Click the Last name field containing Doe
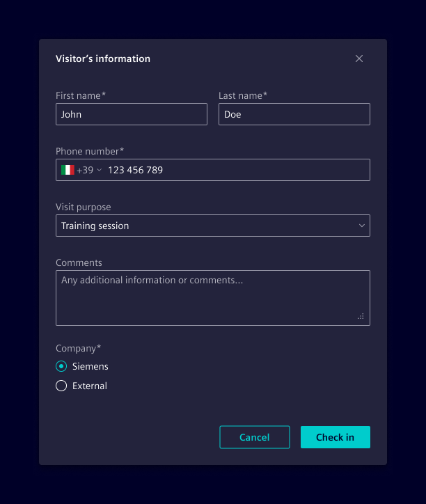The image size is (426, 504). (x=294, y=114)
